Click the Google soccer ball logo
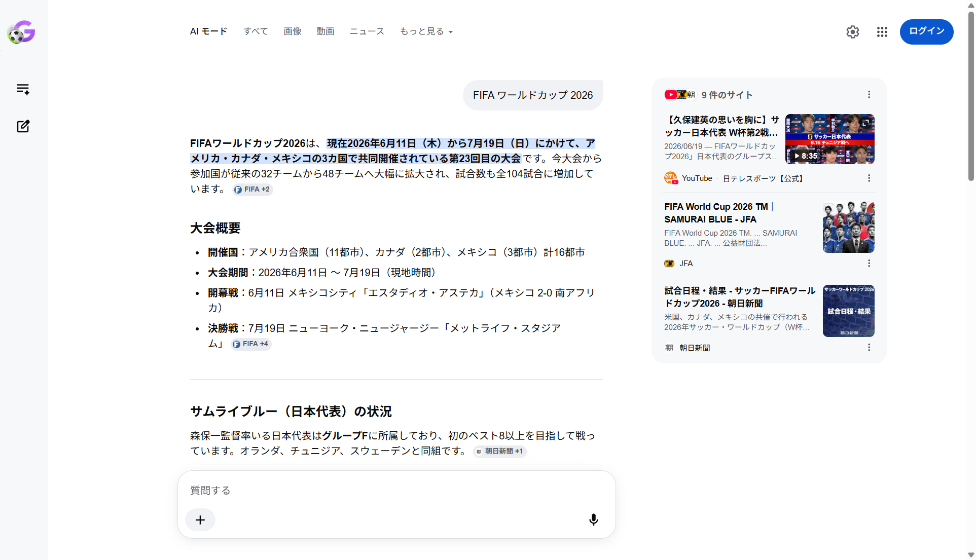976x560 pixels. click(21, 32)
